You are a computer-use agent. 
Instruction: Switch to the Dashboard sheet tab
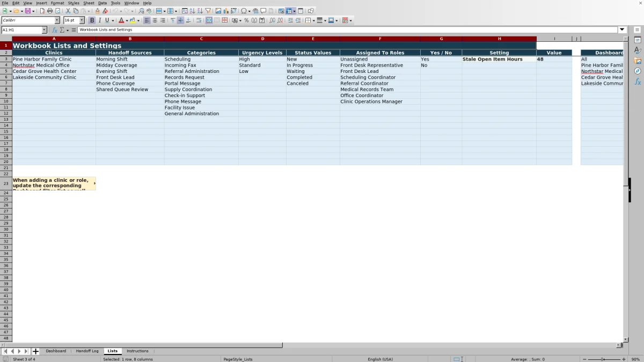(x=56, y=351)
